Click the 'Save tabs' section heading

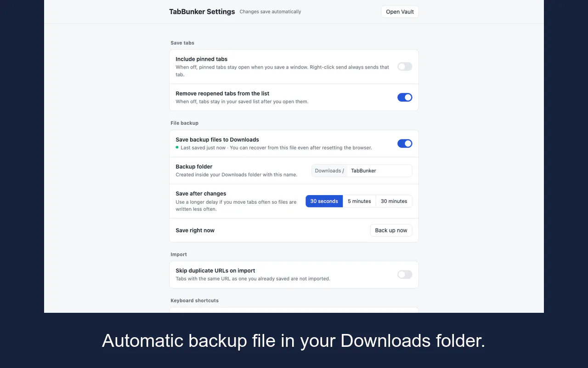pyautogui.click(x=182, y=43)
